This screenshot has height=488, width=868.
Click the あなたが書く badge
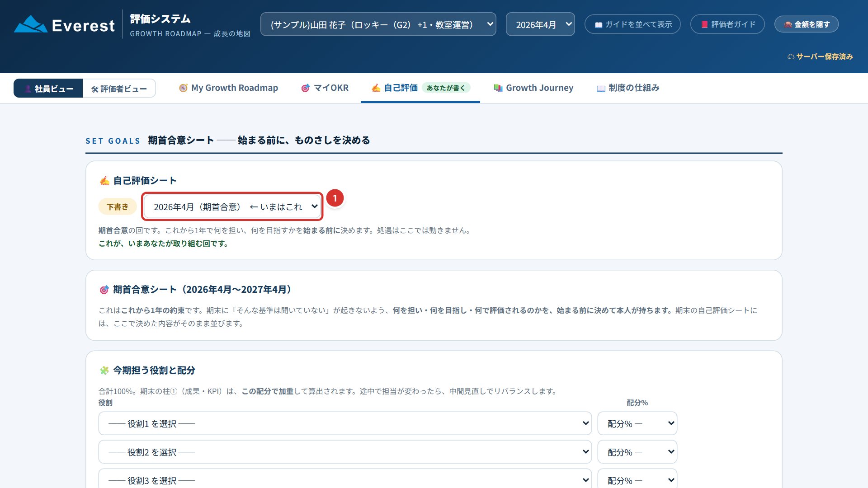point(446,88)
